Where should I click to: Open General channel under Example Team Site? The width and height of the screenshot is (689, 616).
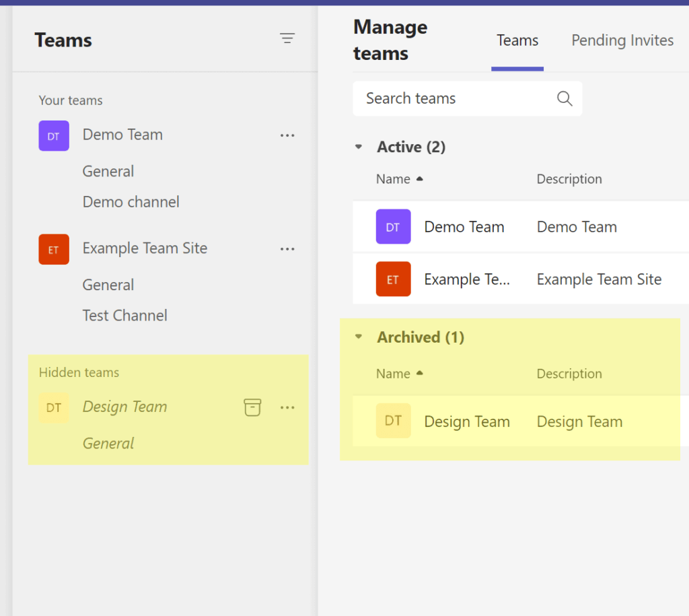(108, 285)
